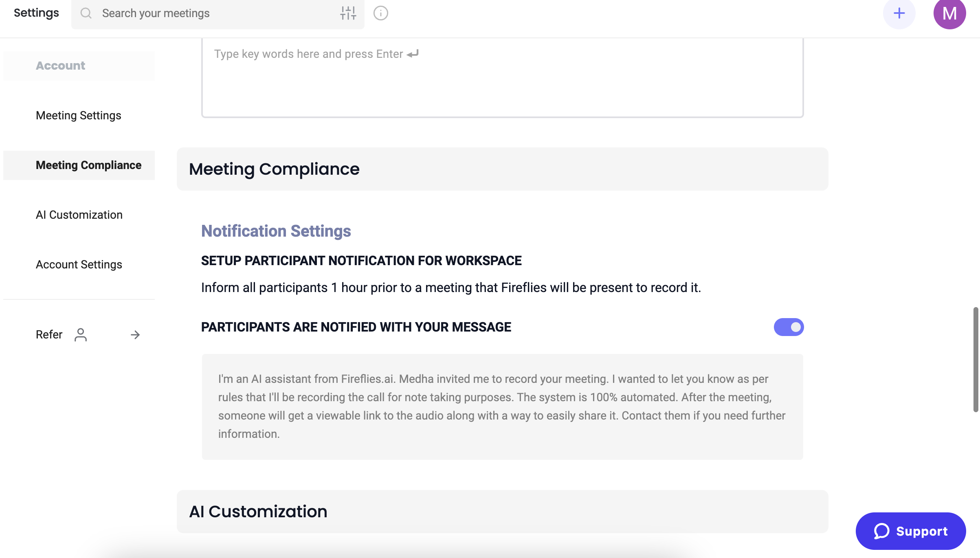This screenshot has height=558, width=980.
Task: Click the info icon beside the search bar
Action: 380,13
